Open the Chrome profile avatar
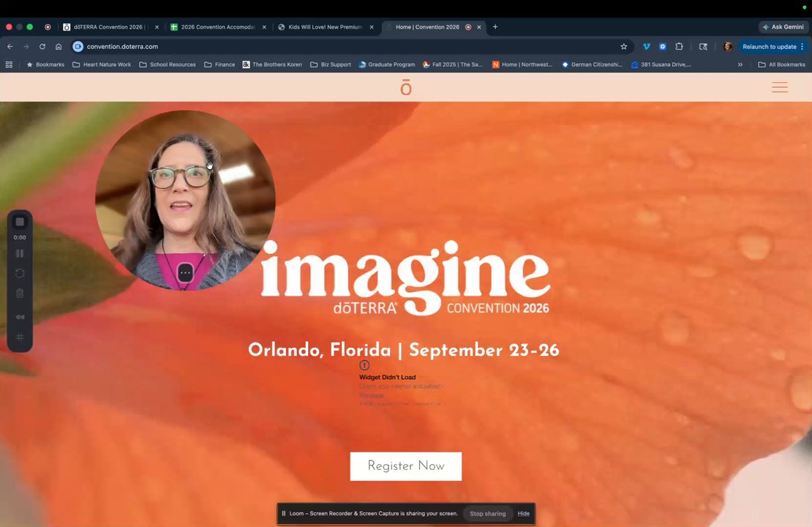The height and width of the screenshot is (527, 812). pyautogui.click(x=728, y=47)
